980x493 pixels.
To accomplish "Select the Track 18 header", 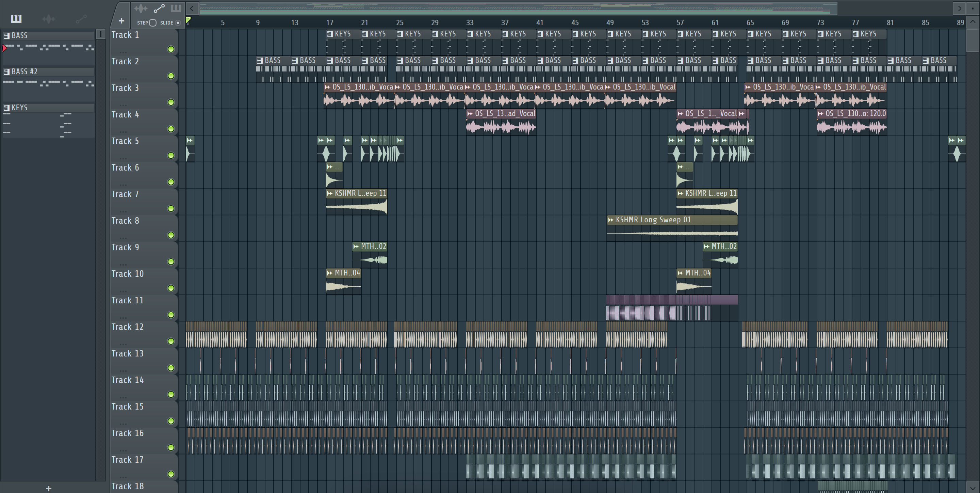I will [x=144, y=487].
